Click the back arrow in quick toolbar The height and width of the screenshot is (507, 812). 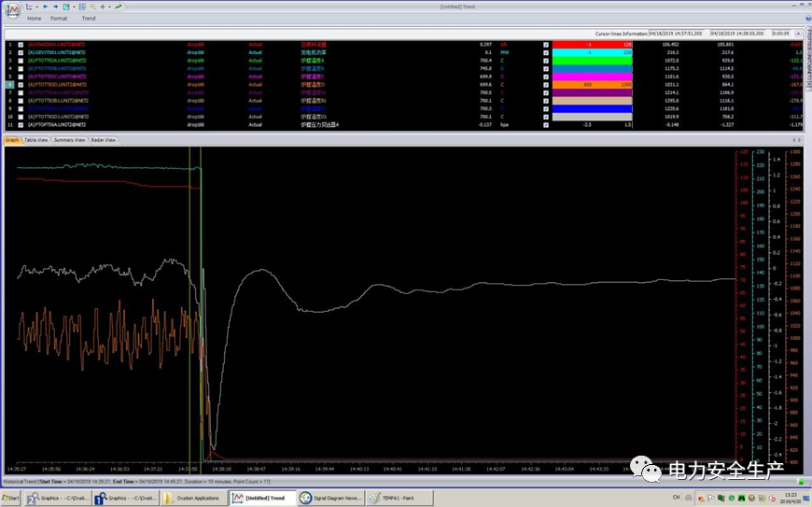point(47,7)
